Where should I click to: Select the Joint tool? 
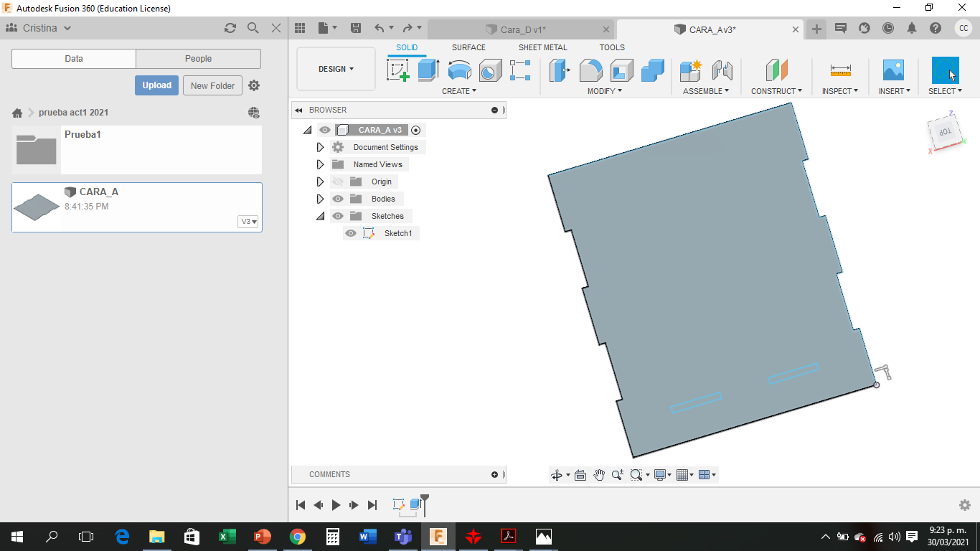tap(722, 70)
